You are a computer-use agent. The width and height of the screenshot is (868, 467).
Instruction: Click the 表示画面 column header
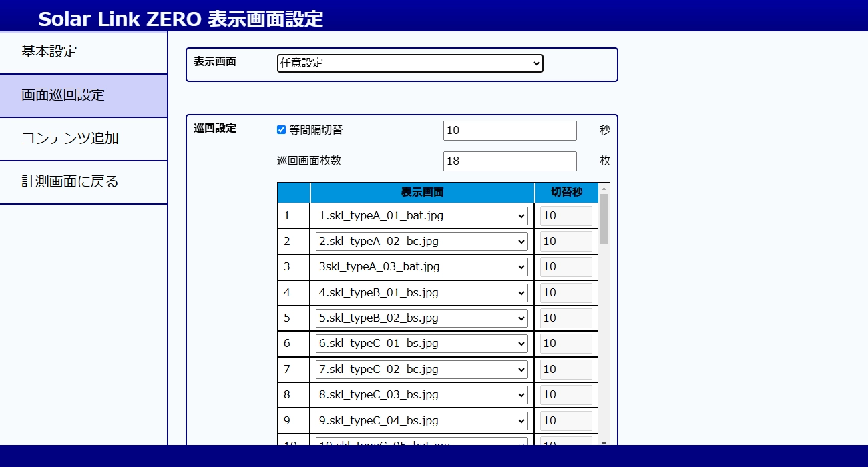click(x=422, y=193)
